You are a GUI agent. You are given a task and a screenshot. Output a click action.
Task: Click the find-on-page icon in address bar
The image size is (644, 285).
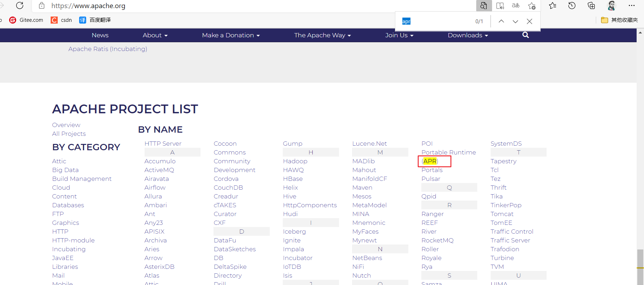[484, 6]
